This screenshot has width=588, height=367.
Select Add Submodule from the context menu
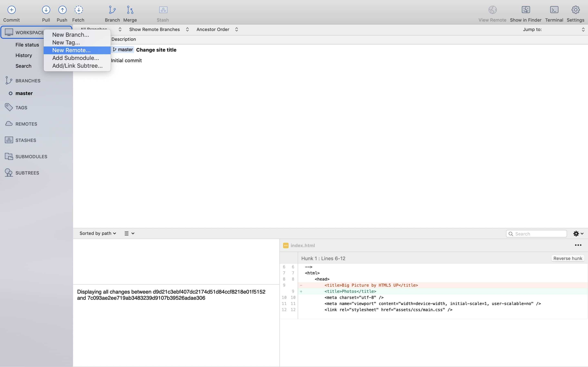tap(75, 58)
